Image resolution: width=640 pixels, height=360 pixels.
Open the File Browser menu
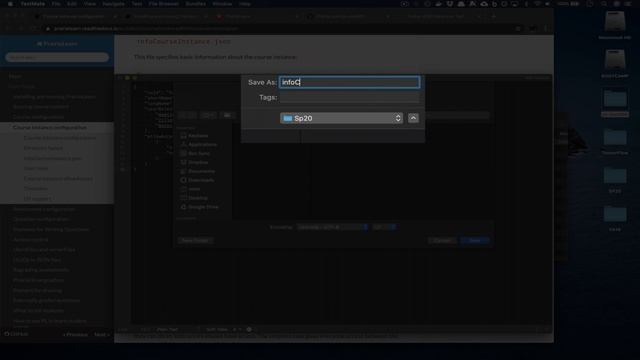pos(163,4)
